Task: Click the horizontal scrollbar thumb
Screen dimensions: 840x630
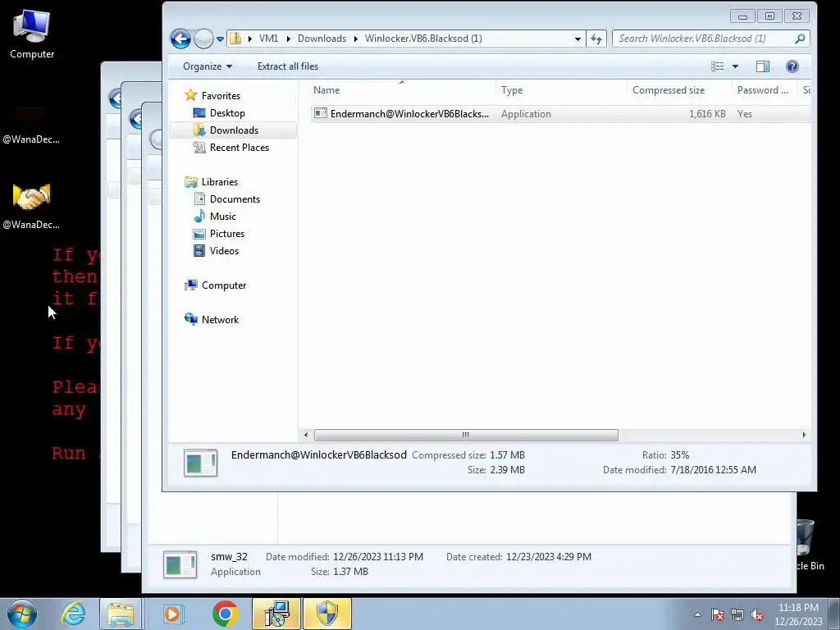Action: click(x=466, y=435)
